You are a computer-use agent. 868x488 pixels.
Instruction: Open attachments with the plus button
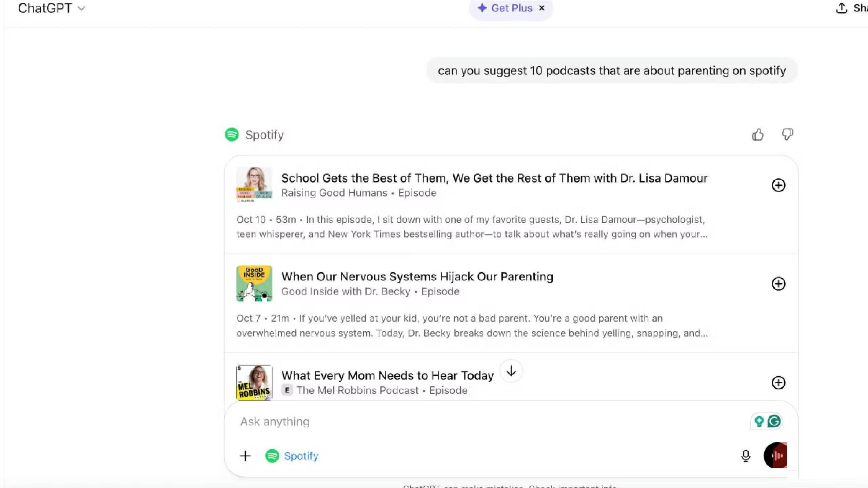tap(245, 456)
